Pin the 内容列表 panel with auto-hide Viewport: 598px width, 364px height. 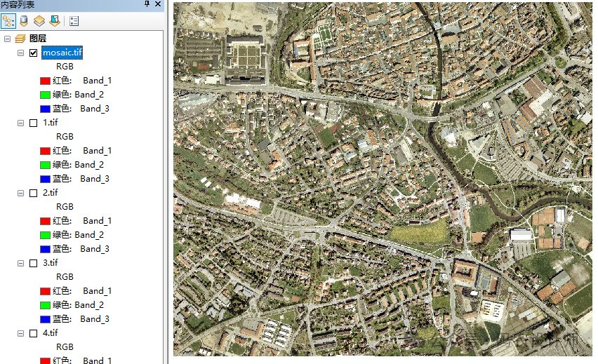point(147,4)
